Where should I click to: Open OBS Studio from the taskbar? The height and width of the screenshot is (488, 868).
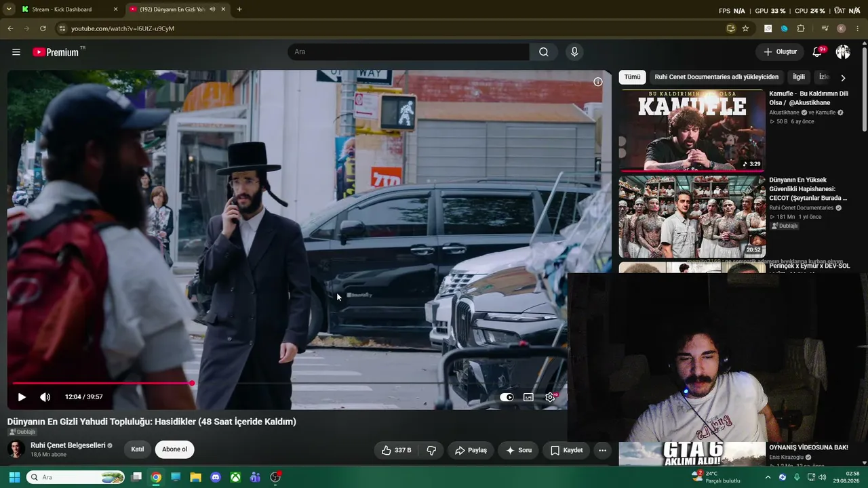pos(275,477)
